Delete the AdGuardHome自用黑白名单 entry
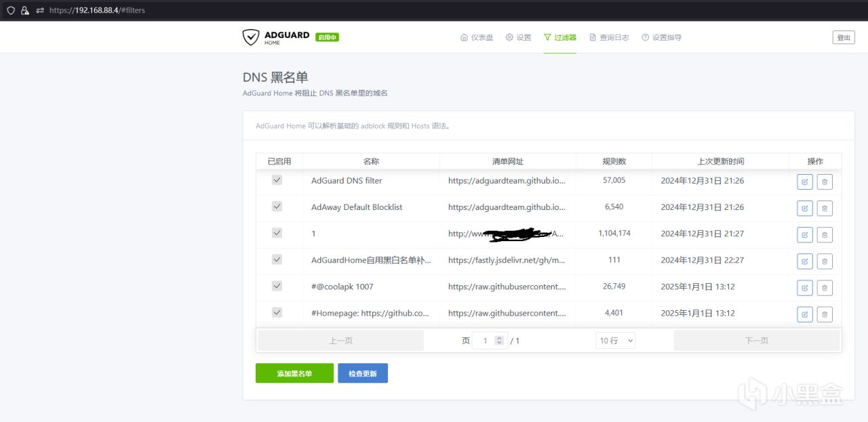Screen dimensions: 868x422 [x=825, y=261]
